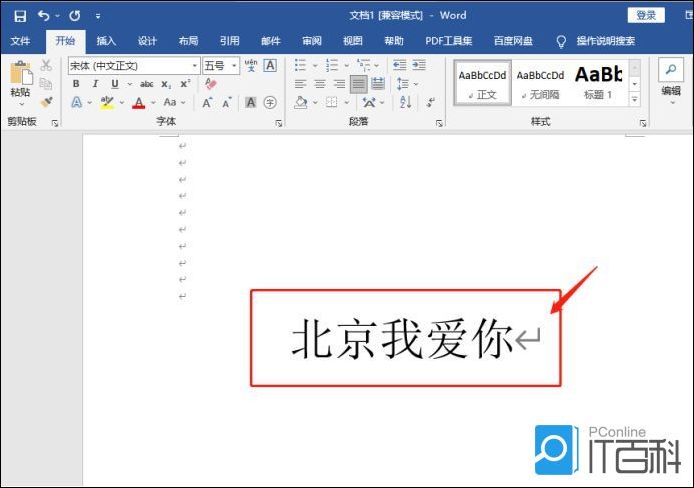Open the 宋体 font name dropdown
694x488 pixels.
(194, 66)
